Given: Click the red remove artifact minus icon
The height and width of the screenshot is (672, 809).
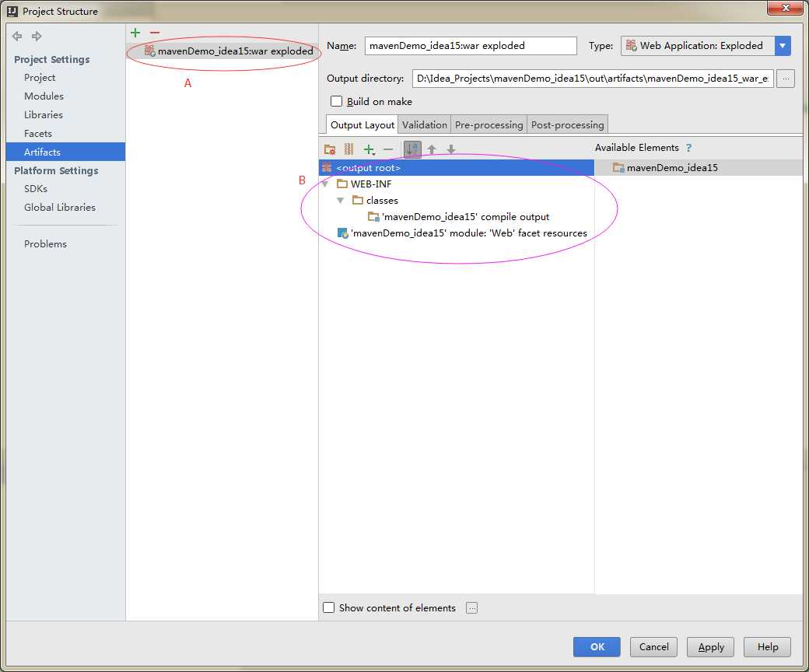Looking at the screenshot, I should coord(154,33).
